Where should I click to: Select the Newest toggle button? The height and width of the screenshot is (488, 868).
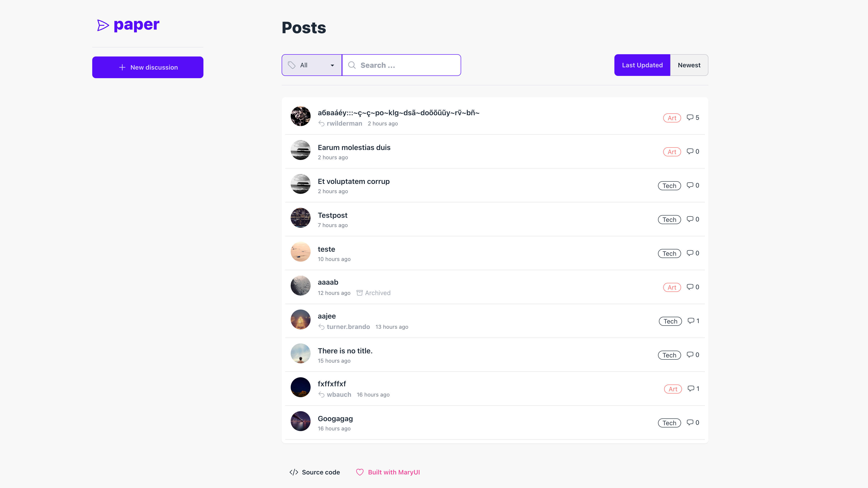[x=689, y=65]
